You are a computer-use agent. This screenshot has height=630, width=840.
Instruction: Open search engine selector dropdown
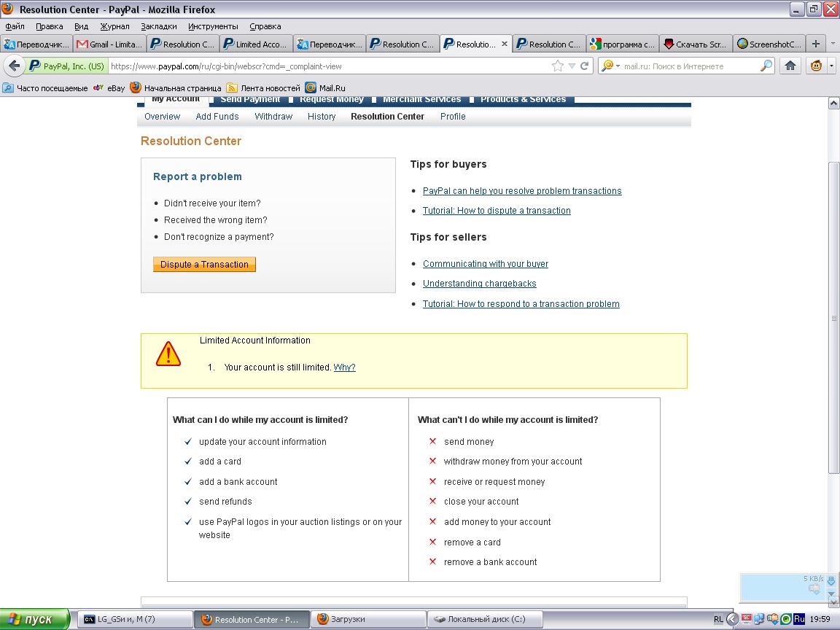coord(611,66)
